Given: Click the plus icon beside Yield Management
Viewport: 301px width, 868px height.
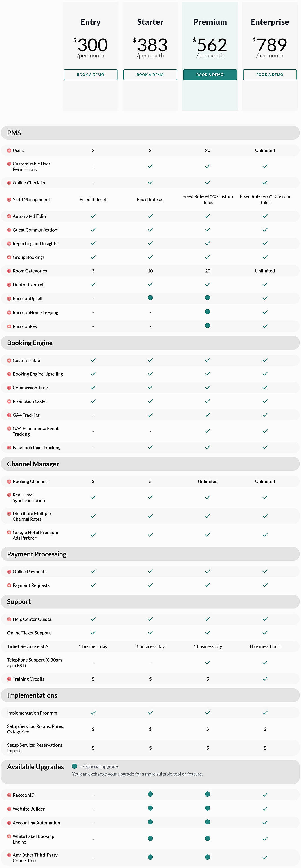Looking at the screenshot, I should click(x=9, y=200).
